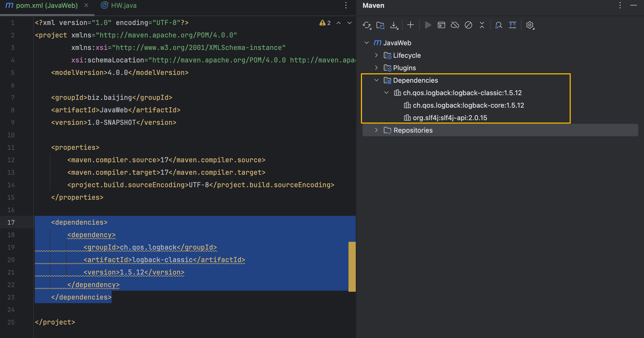644x338 pixels.
Task: Click the Run Maven Build play icon
Action: (x=428, y=25)
